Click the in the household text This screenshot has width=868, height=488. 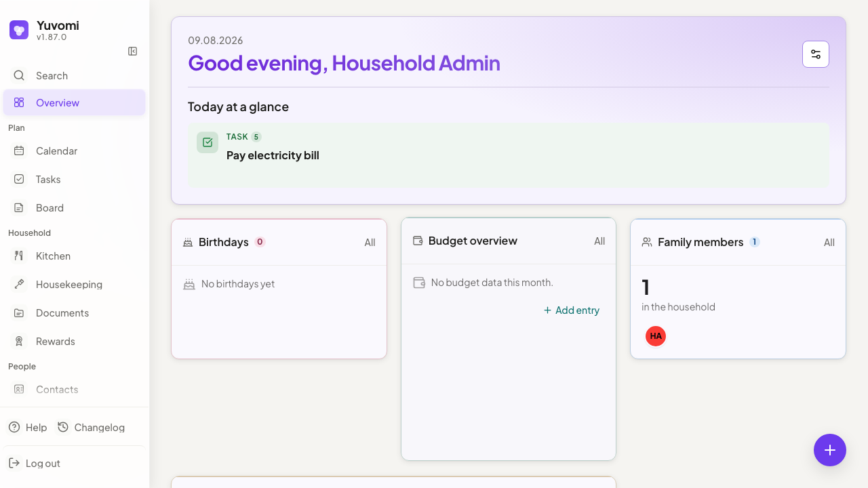678,307
